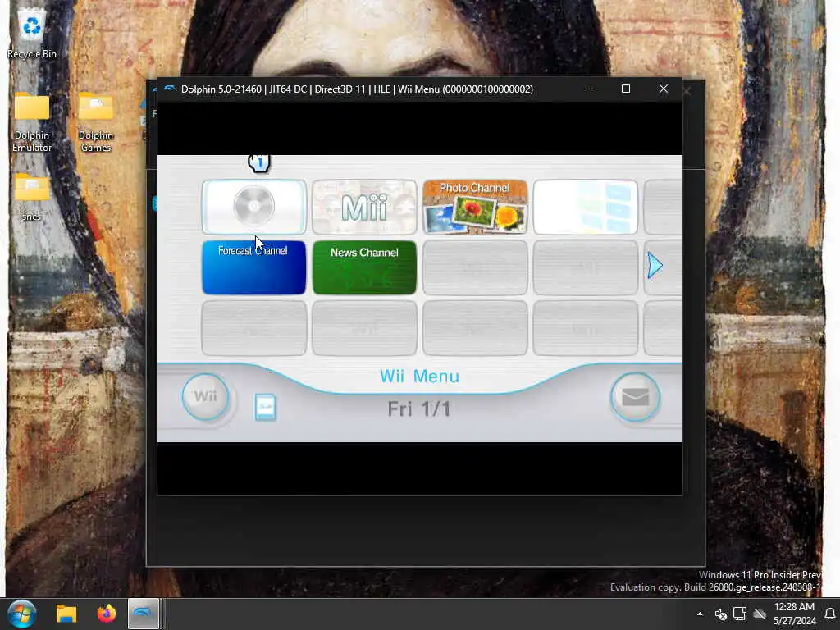Click the Dolphin taskbar button

[x=144, y=614]
